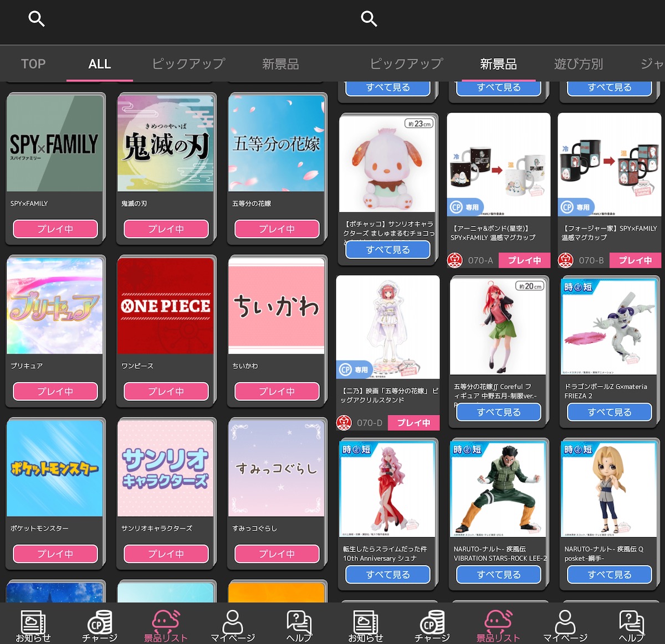Open 新景品 tab on the ALL screen
The height and width of the screenshot is (644, 665).
click(x=280, y=64)
